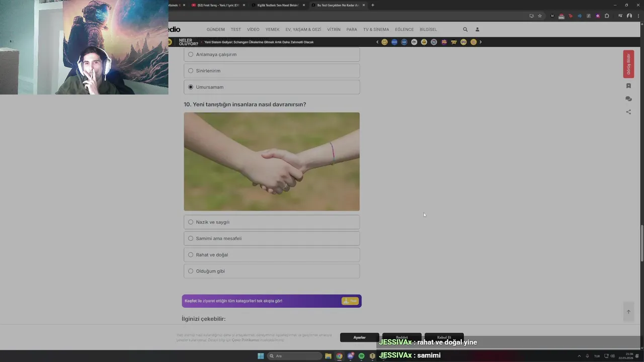Image resolution: width=644 pixels, height=362 pixels.
Task: Open the Schengen news ticker headline
Action: click(259, 42)
